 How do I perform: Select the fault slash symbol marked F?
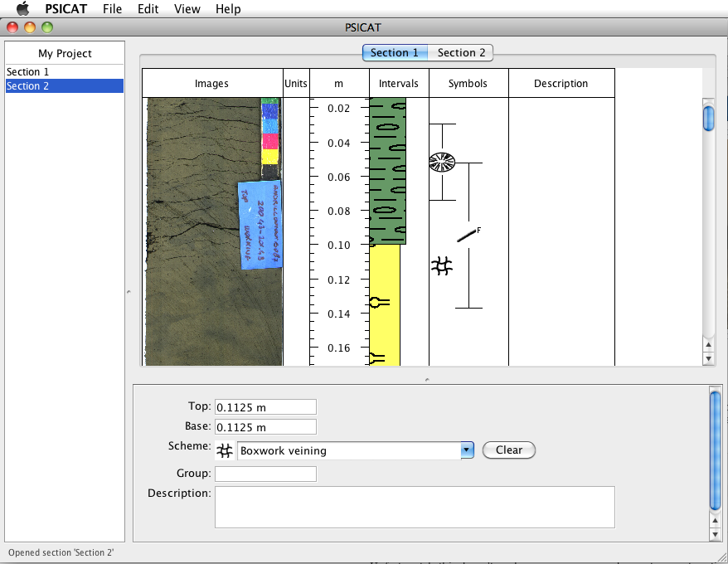pos(468,235)
